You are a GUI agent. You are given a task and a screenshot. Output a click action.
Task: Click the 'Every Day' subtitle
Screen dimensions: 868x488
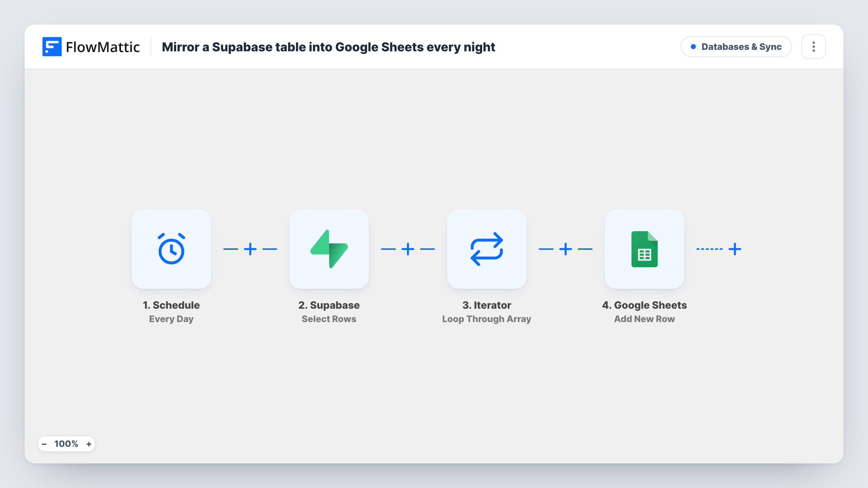[171, 319]
